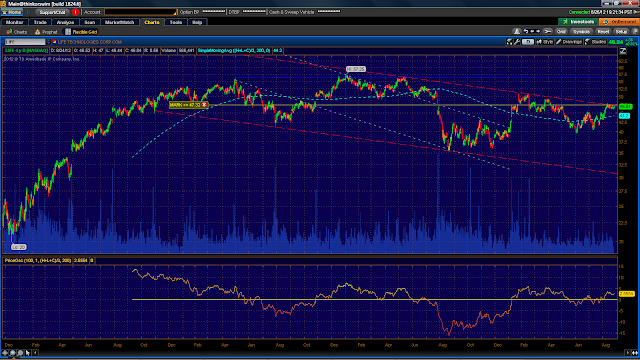Open the Account selector dropdown
The width and height of the screenshot is (640, 360).
(140, 12)
